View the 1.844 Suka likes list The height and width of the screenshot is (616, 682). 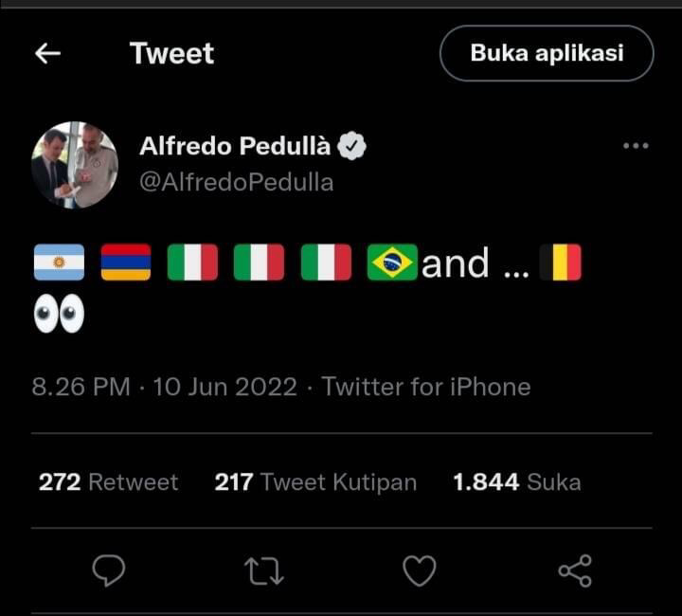click(x=516, y=482)
